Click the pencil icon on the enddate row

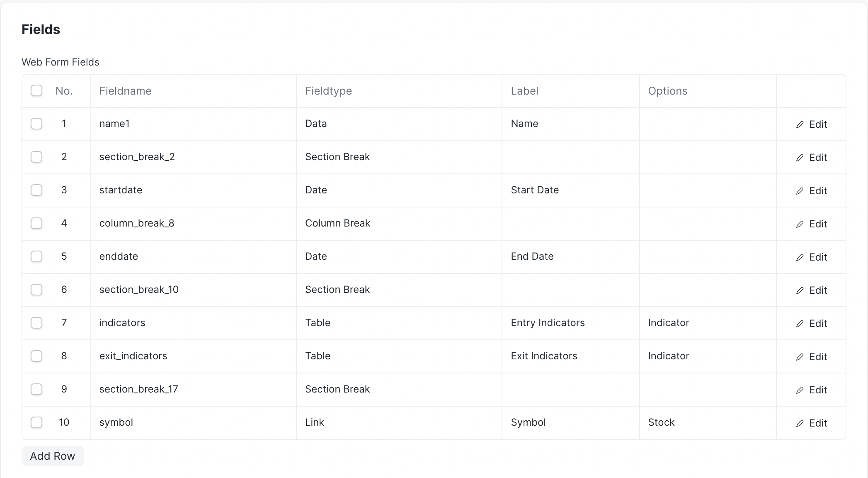point(800,257)
